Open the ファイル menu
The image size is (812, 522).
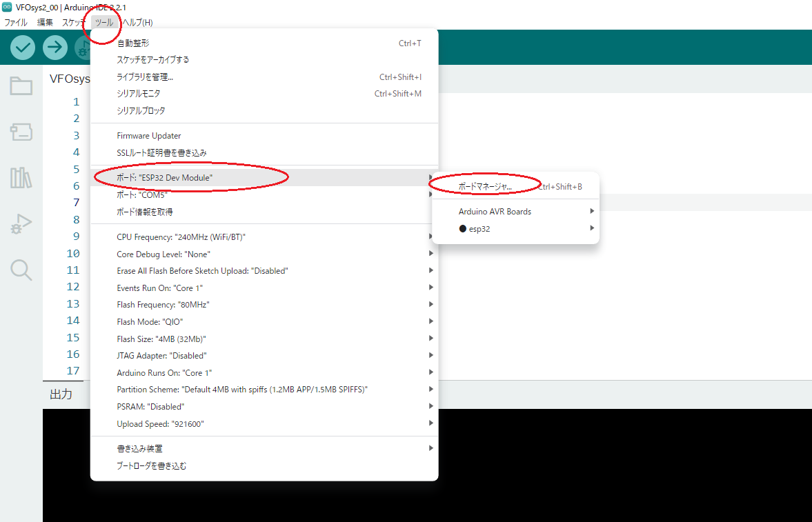16,22
